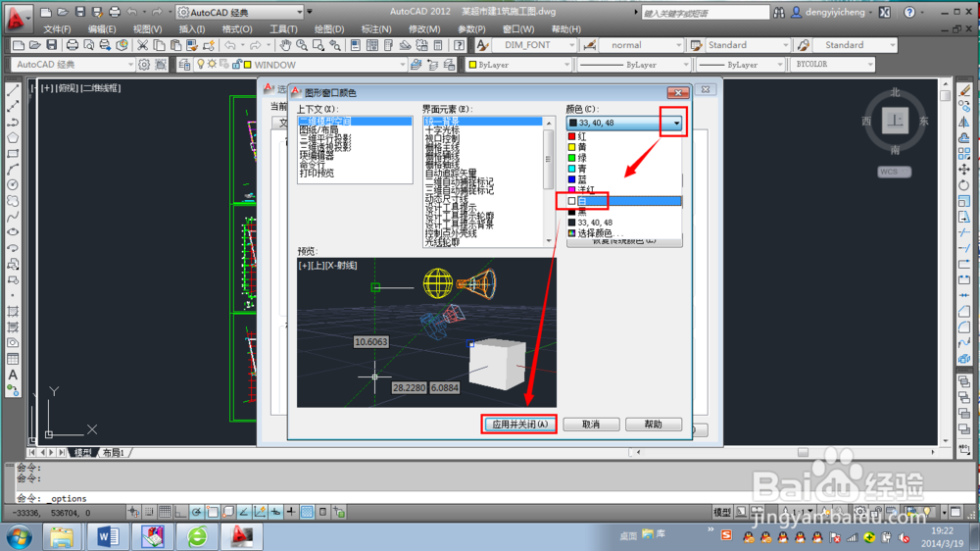Open the ByLayer color control dropdown
Viewport: 980px width, 551px height.
(566, 65)
